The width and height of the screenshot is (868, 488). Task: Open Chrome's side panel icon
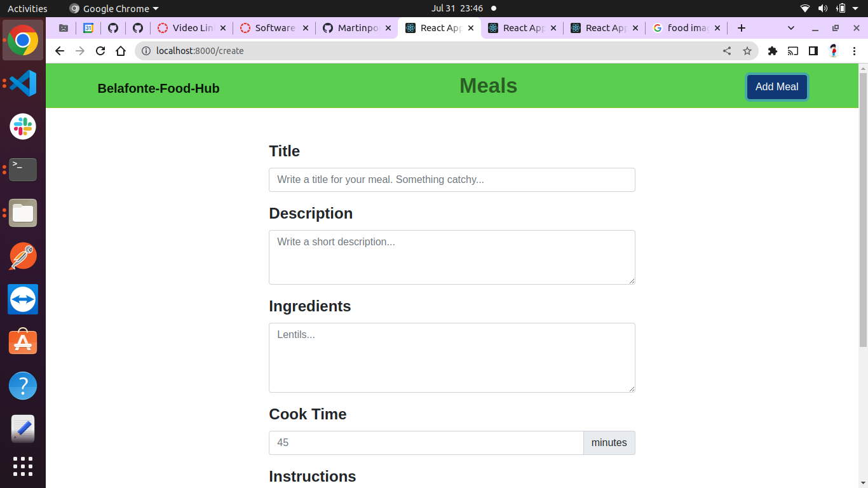point(813,51)
